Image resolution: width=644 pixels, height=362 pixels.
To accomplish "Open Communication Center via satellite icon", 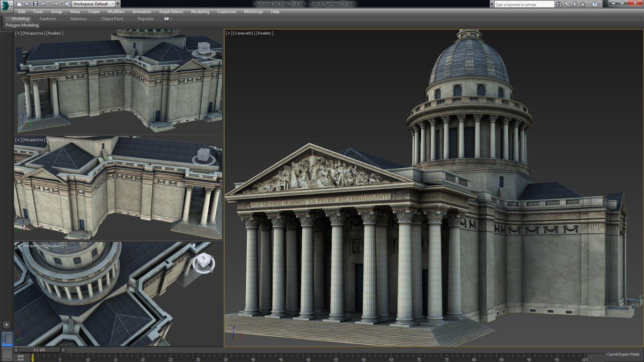I will tap(575, 4).
